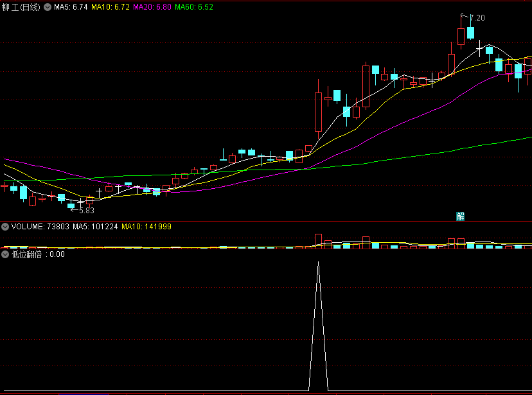Expand the VOLUME indicator dropdown arrow

(x=5, y=227)
